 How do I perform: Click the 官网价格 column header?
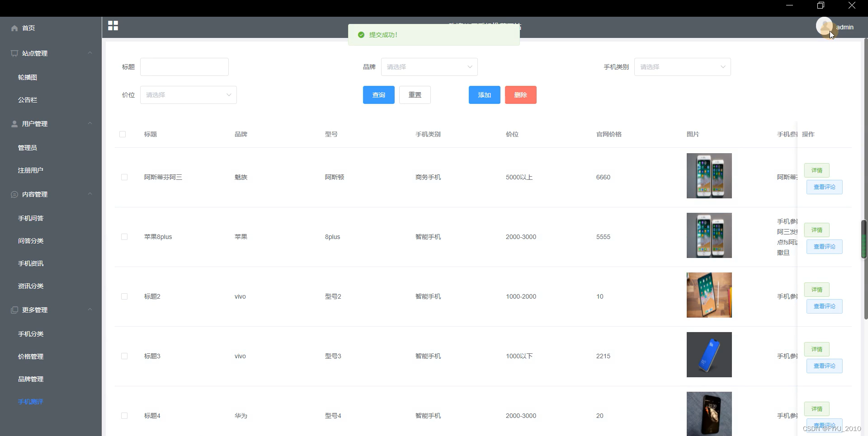(x=609, y=134)
